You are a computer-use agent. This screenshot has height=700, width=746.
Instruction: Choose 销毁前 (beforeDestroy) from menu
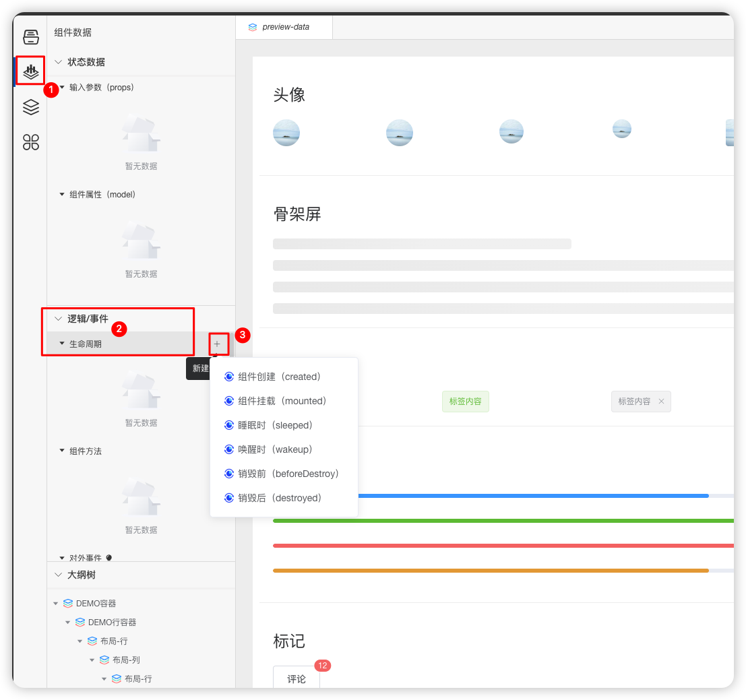coord(284,474)
